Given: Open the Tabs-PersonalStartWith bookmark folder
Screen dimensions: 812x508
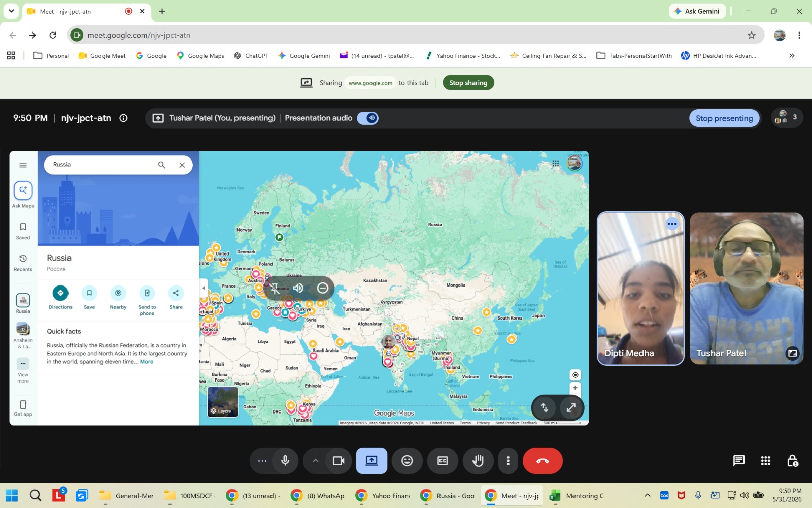Looking at the screenshot, I should tap(634, 56).
